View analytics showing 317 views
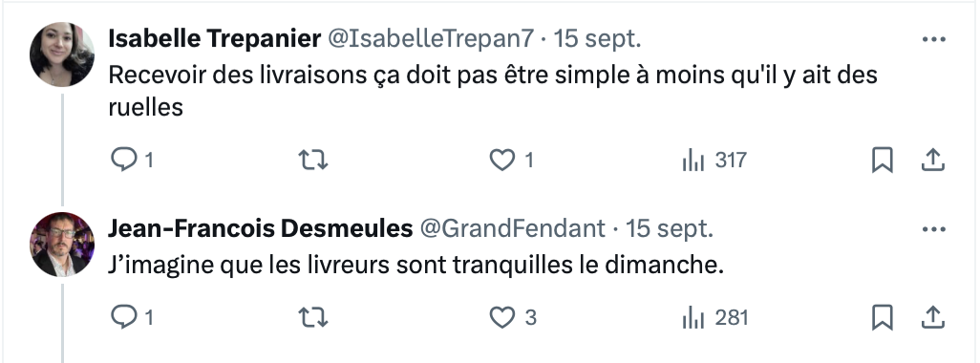The image size is (980, 363). coord(715,160)
